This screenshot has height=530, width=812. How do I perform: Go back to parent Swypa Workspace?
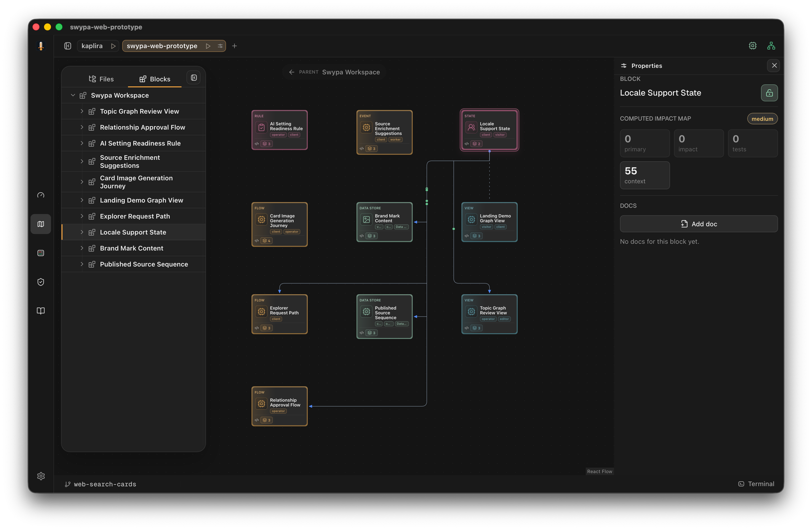pos(334,72)
